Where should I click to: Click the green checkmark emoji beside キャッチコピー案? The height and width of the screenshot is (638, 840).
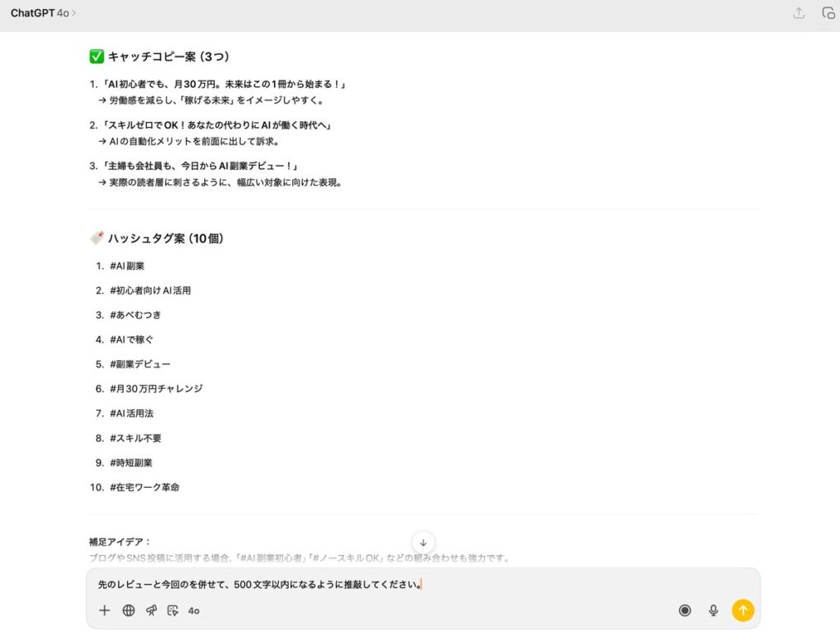tap(96, 57)
